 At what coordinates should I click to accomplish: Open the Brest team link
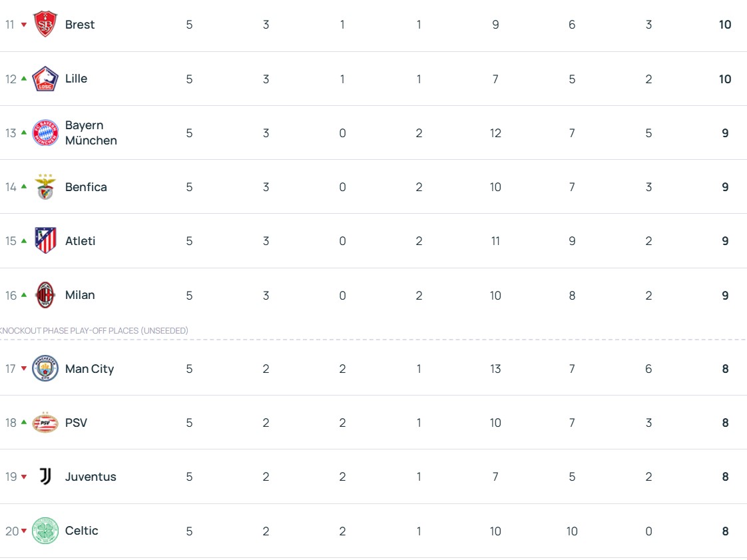(80, 25)
